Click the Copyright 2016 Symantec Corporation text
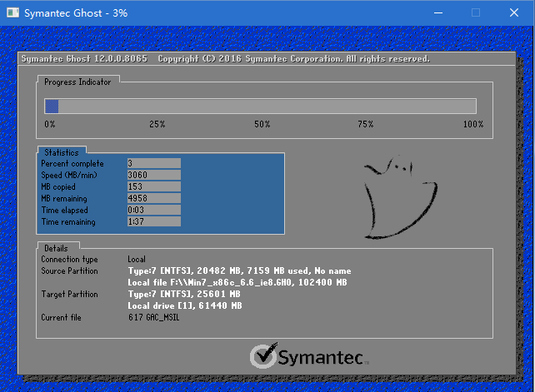This screenshot has width=535, height=392. pos(294,58)
